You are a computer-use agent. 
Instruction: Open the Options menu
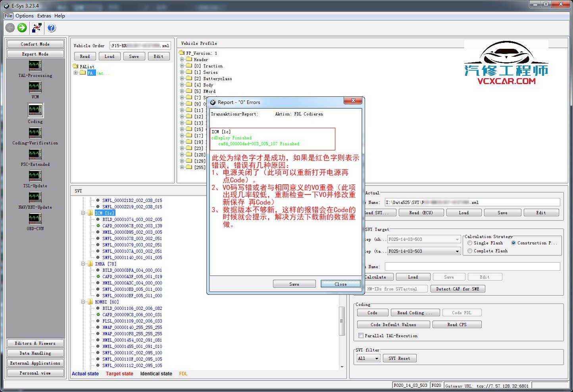(x=25, y=16)
